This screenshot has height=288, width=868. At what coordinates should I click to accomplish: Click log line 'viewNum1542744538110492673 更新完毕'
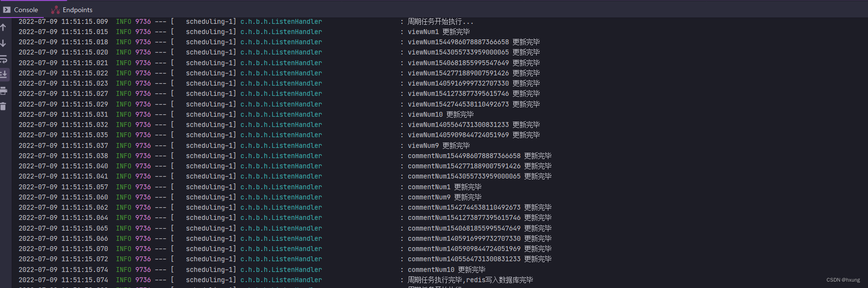pos(474,104)
